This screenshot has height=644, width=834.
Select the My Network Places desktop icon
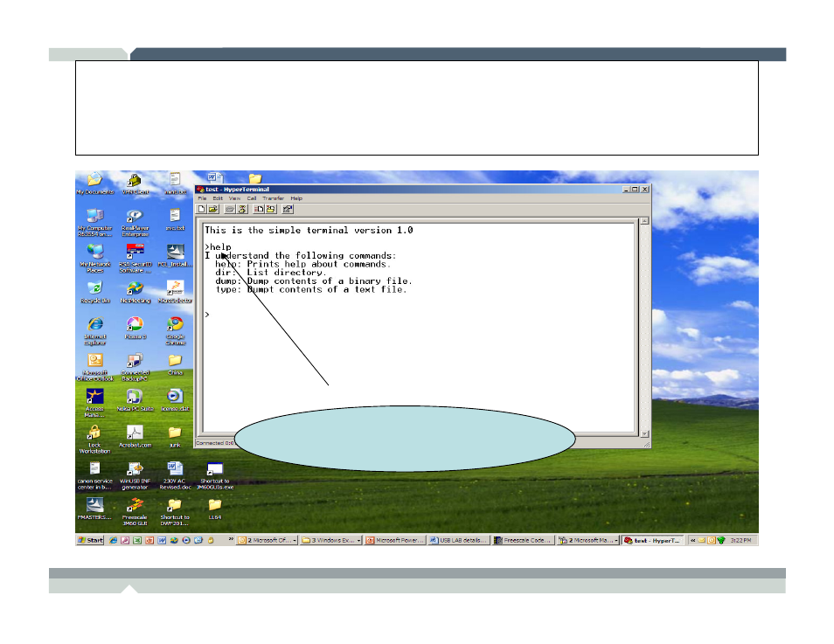click(x=94, y=259)
